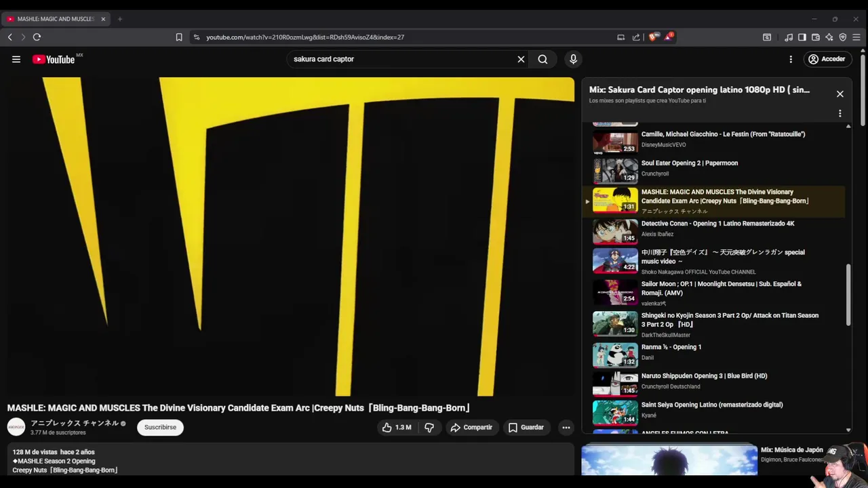Sign in with the Acceder button
This screenshot has height=488, width=868.
(x=827, y=59)
